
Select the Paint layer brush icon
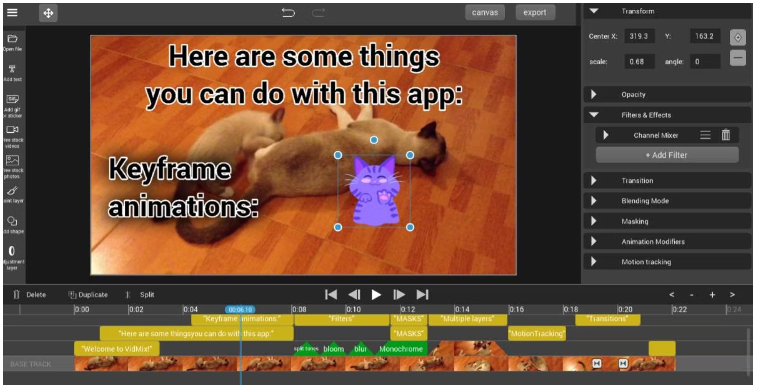point(12,191)
